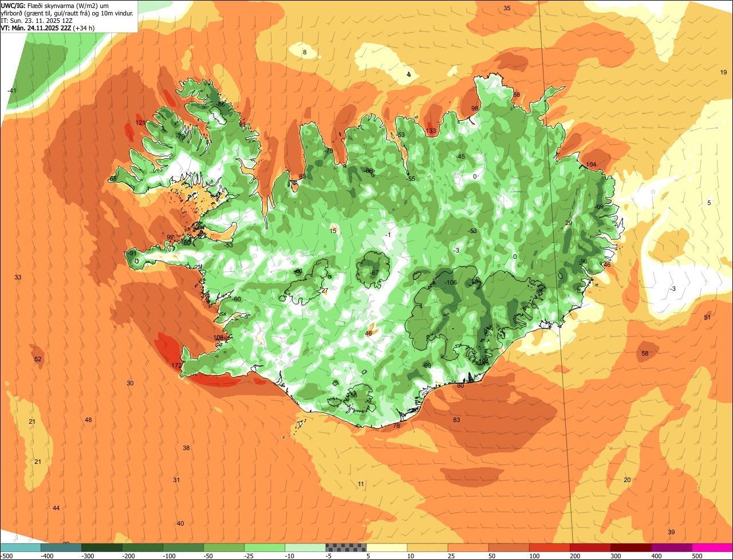Viewport: 733px width, 560px height.
Task: Click the '15' value on the map
Action: [333, 231]
